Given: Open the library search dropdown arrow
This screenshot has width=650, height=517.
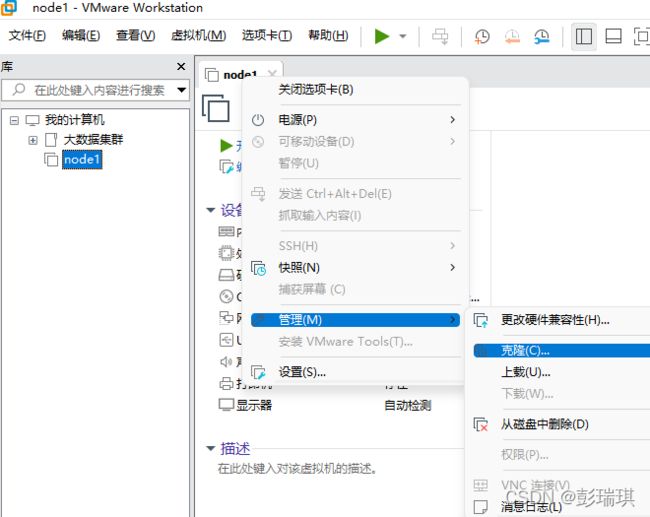Looking at the screenshot, I should tap(182, 90).
